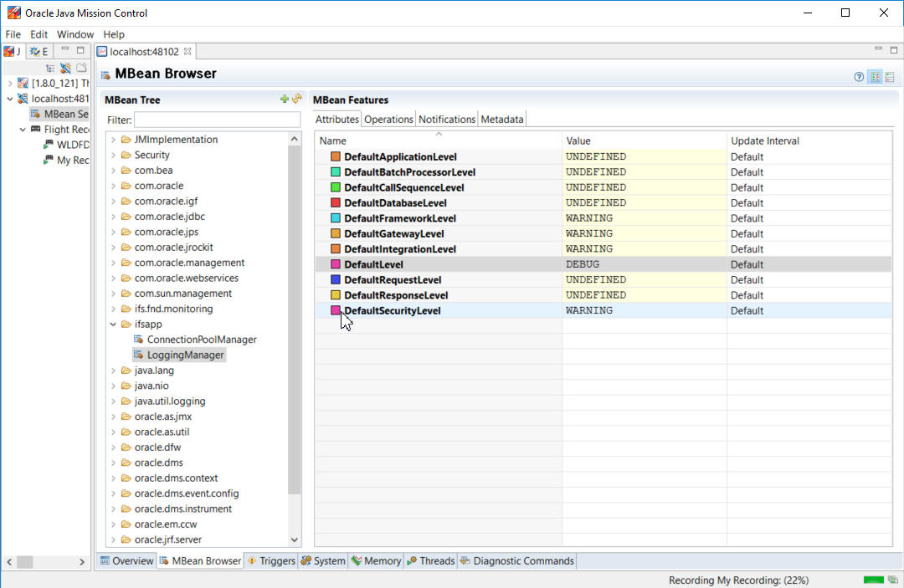This screenshot has width=904, height=588.
Task: Minimize the localhost:48102 editor area
Action: pyautogui.click(x=878, y=49)
